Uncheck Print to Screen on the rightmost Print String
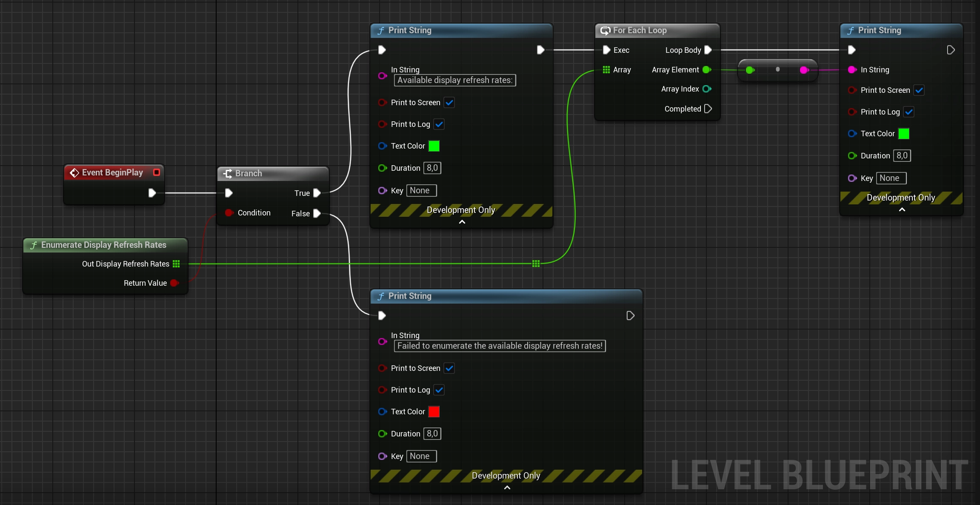Image resolution: width=980 pixels, height=505 pixels. [x=919, y=90]
